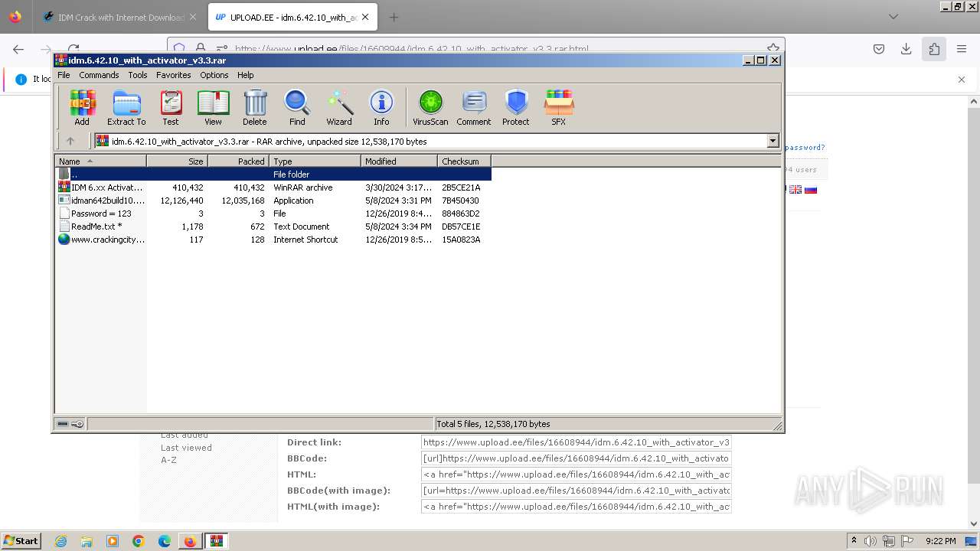
Task: Close the IDM Crack tab
Action: (192, 17)
